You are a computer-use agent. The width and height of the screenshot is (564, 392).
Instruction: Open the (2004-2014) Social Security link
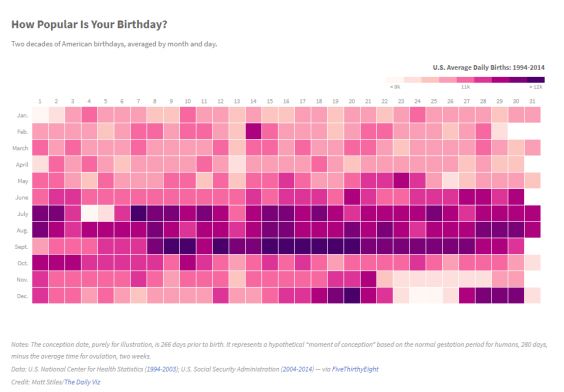[297, 369]
